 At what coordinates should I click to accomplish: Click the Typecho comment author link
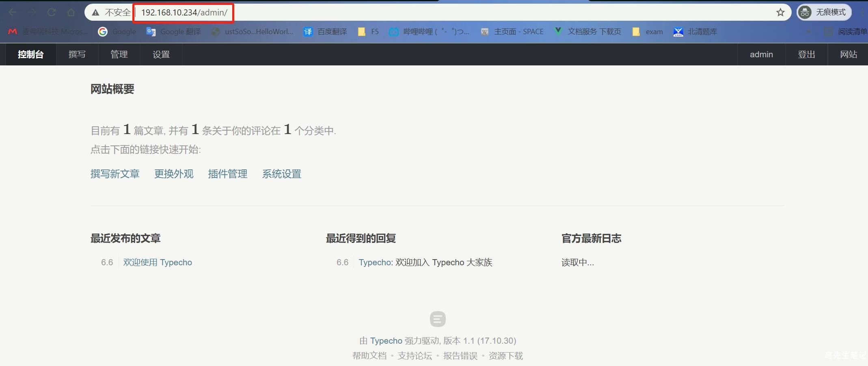coord(375,262)
